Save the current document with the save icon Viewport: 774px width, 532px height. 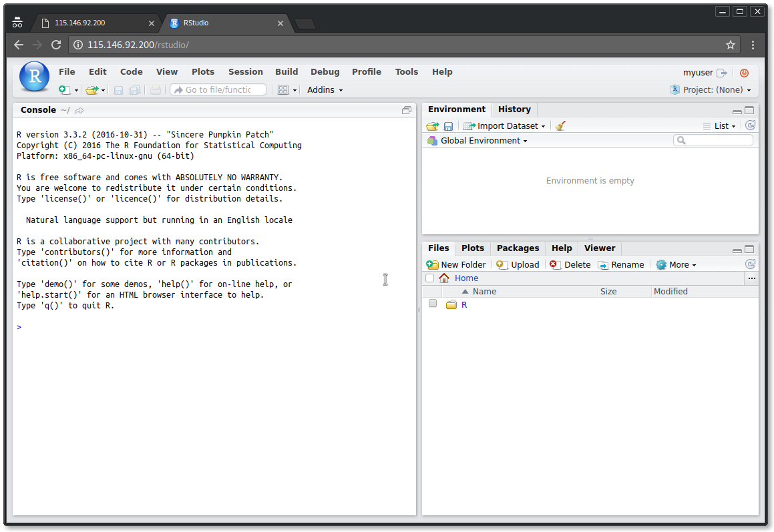pos(118,89)
